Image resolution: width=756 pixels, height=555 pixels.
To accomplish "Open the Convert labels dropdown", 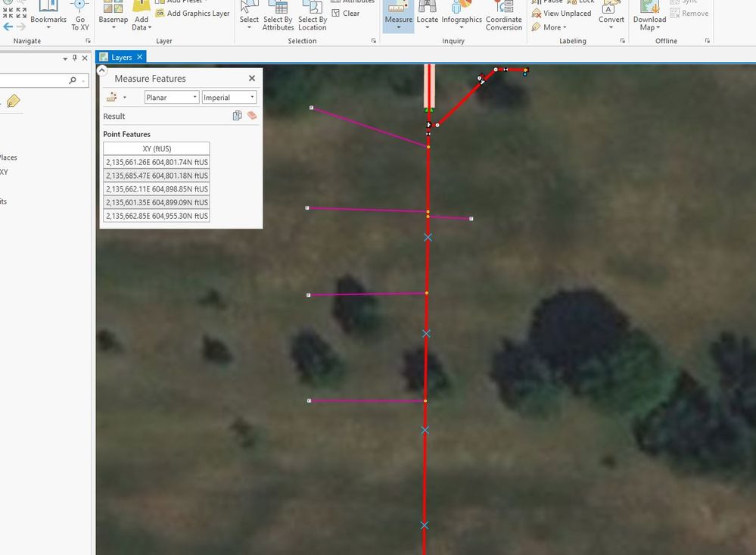I will [x=611, y=15].
